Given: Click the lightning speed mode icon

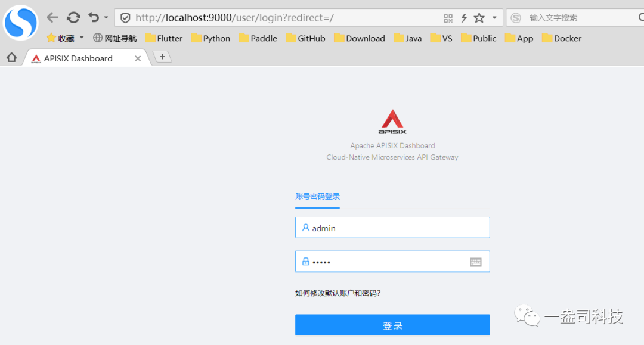Looking at the screenshot, I should point(464,18).
